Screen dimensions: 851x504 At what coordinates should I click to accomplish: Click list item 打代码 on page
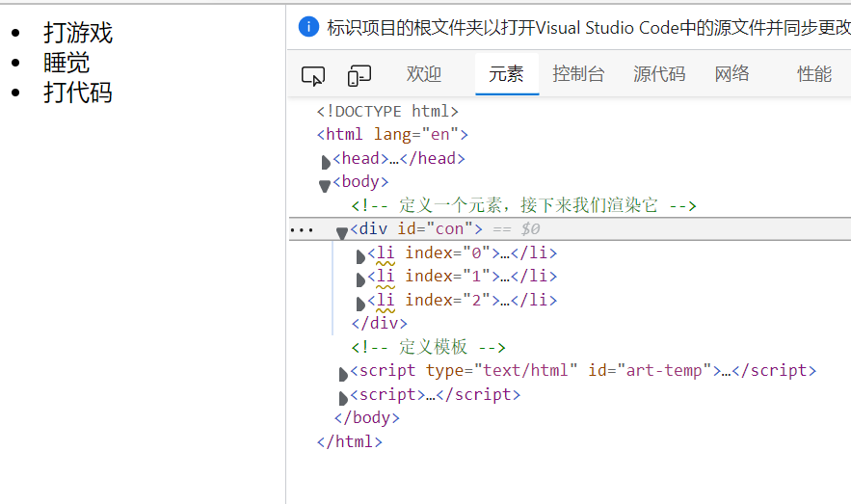(x=78, y=93)
